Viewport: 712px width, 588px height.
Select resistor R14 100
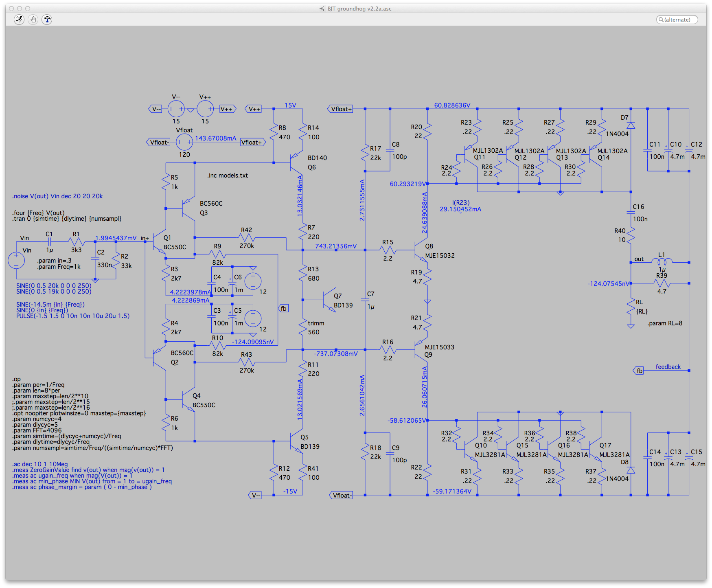point(303,132)
